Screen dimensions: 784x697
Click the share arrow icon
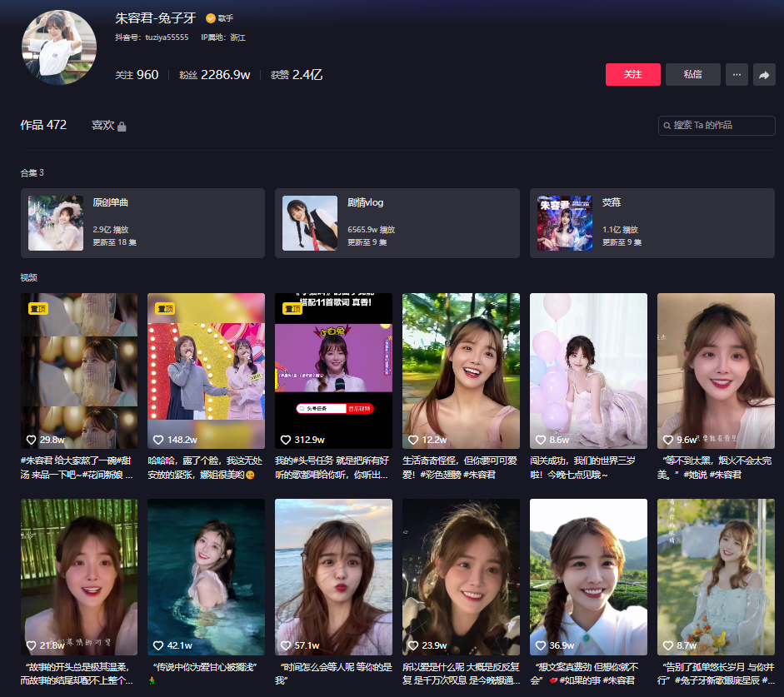click(x=763, y=75)
